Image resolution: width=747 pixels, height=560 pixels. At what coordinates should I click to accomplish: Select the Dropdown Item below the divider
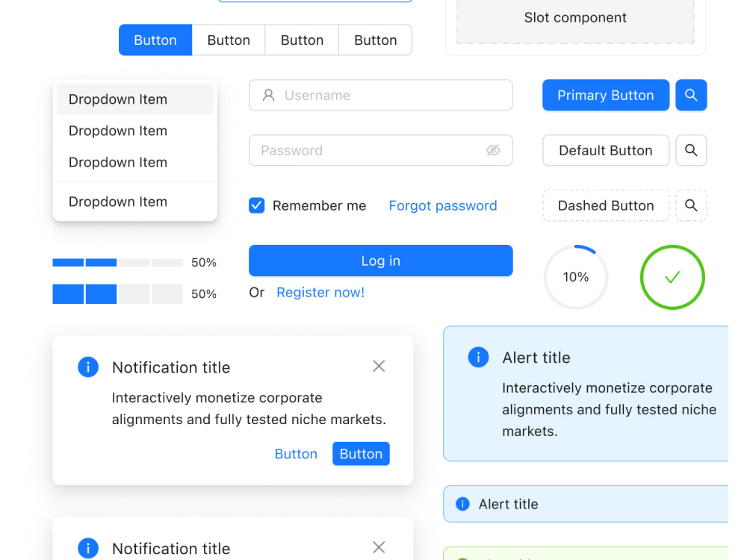click(x=134, y=202)
